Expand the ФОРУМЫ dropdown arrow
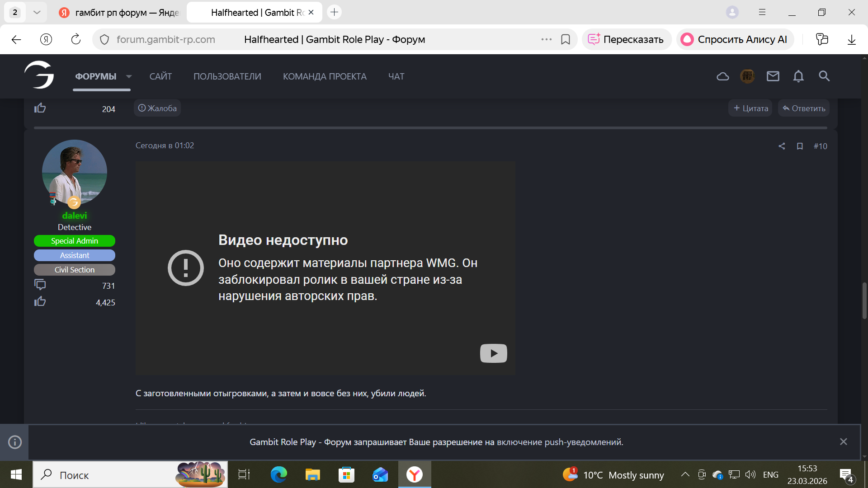868x488 pixels. click(129, 76)
